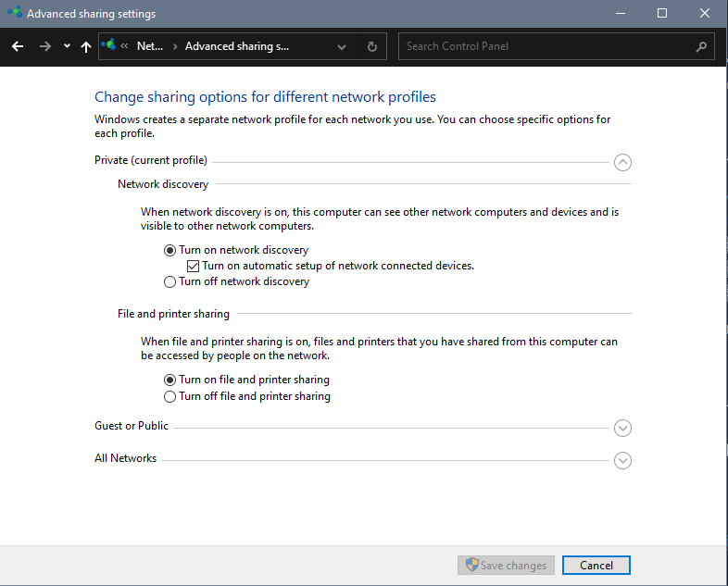The width and height of the screenshot is (728, 586).
Task: Click the search magnifier icon
Action: pyautogui.click(x=701, y=46)
